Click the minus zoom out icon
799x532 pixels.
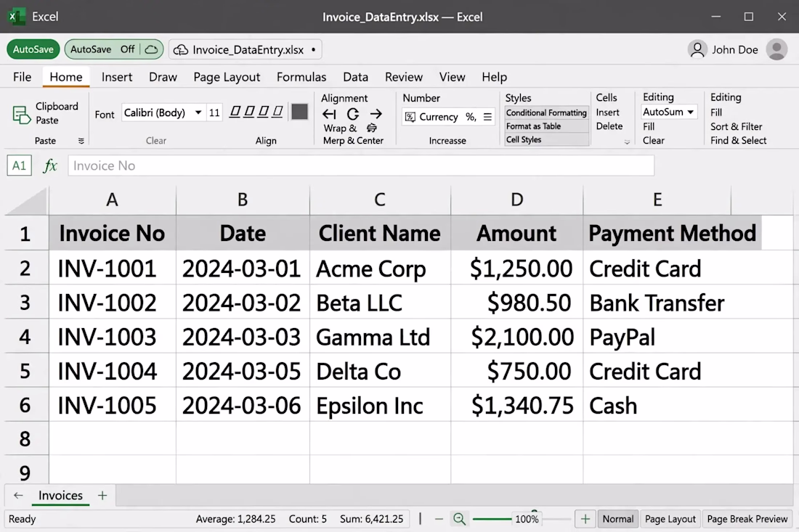(x=439, y=519)
